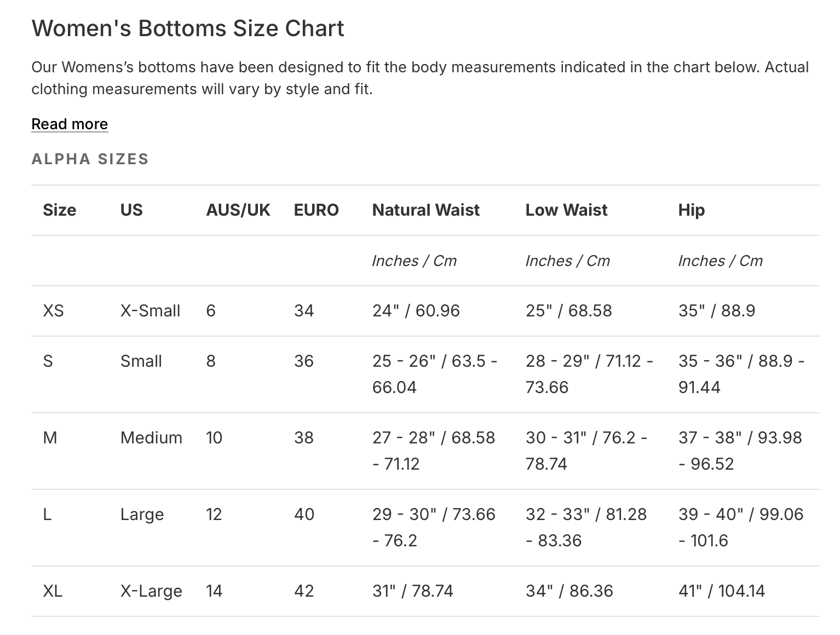Screen dimensions: 840x635
Task: Click the Hip column header
Action: pos(691,210)
